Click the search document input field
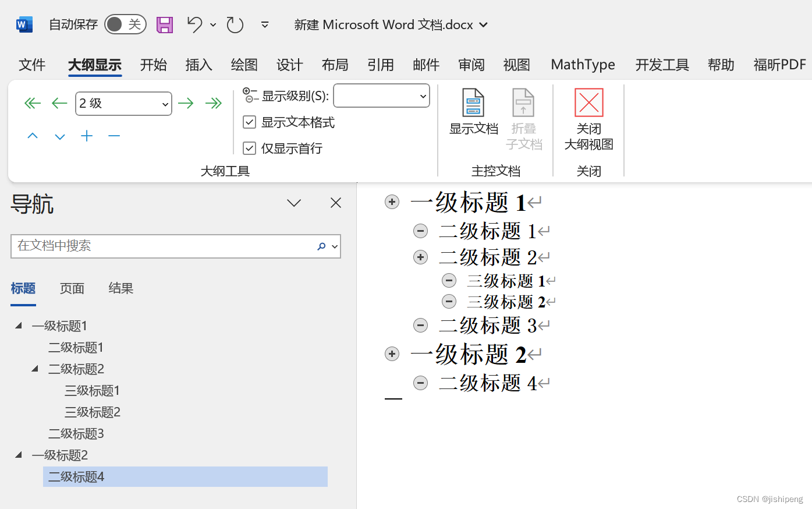The width and height of the screenshot is (812, 509). (163, 246)
